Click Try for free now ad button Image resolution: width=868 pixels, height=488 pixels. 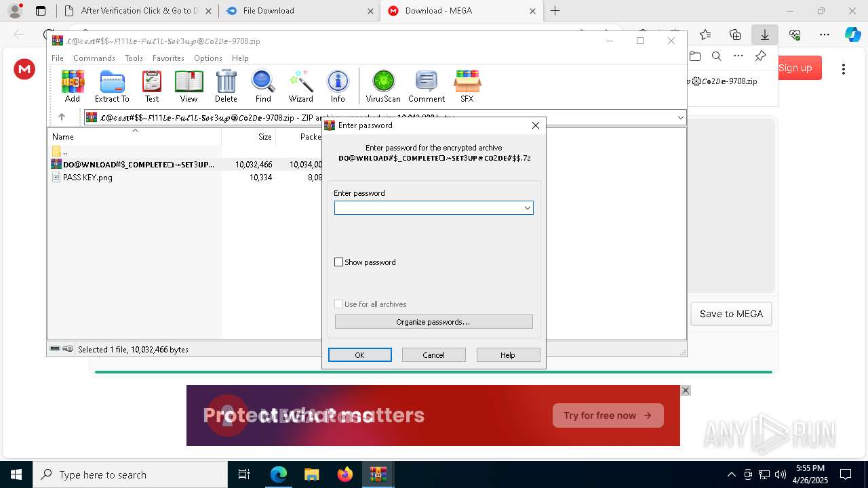[608, 415]
